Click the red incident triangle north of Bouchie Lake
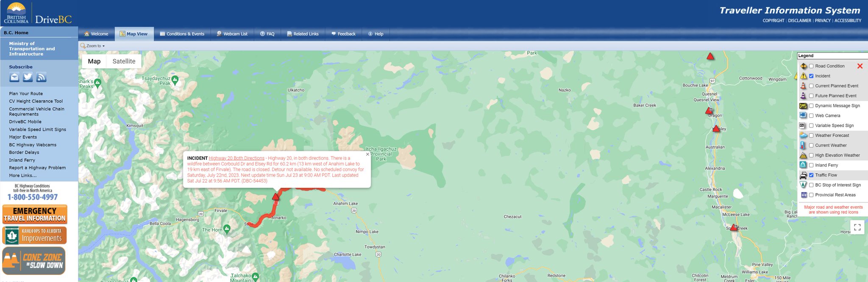Viewport: 868px width, 282px height. [710, 56]
